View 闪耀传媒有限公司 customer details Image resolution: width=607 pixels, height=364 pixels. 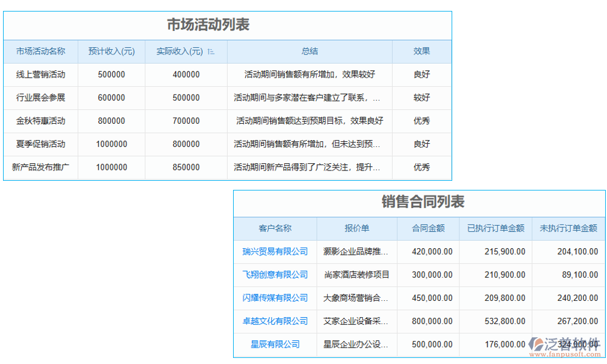click(274, 298)
